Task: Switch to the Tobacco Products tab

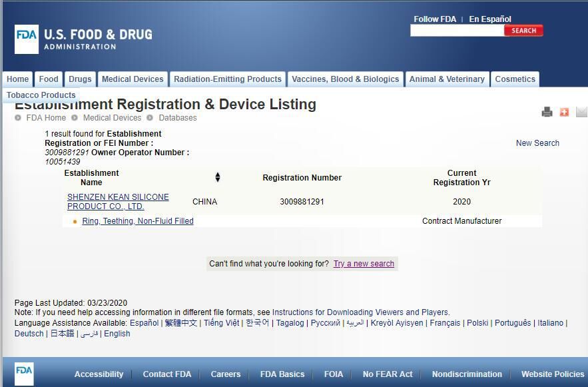Action: pos(41,95)
